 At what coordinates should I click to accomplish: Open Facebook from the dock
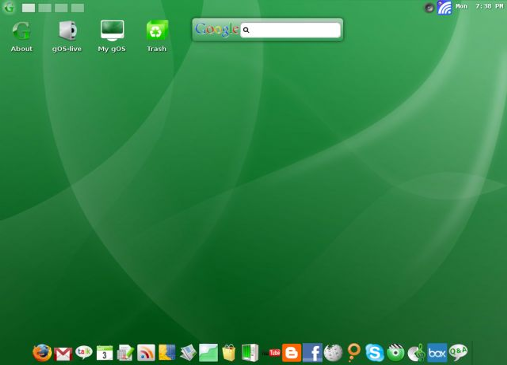(312, 353)
